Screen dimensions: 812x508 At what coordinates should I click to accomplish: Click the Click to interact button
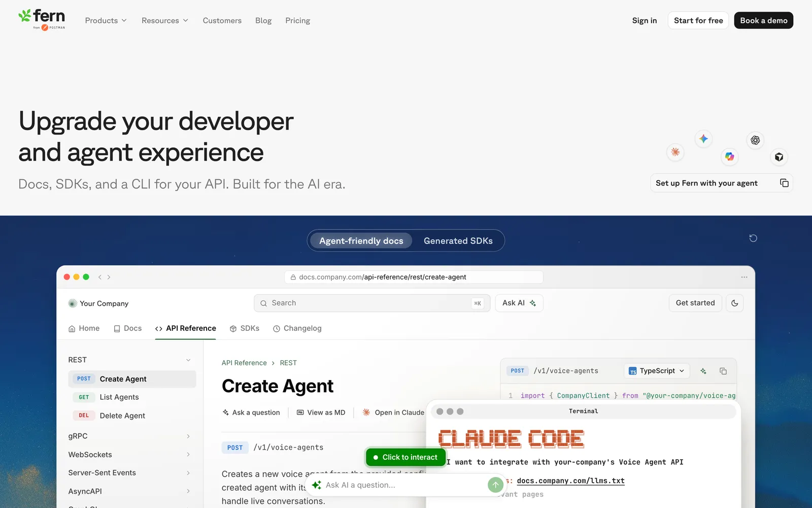coord(405,457)
